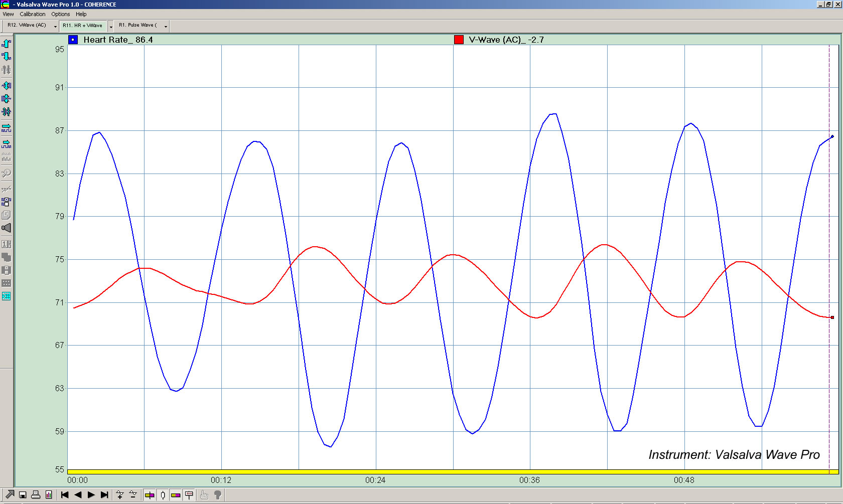Screen dimensions: 843x504
Task: Expand the R12 VWave (AC) dropdown arrow
Action: tap(55, 26)
